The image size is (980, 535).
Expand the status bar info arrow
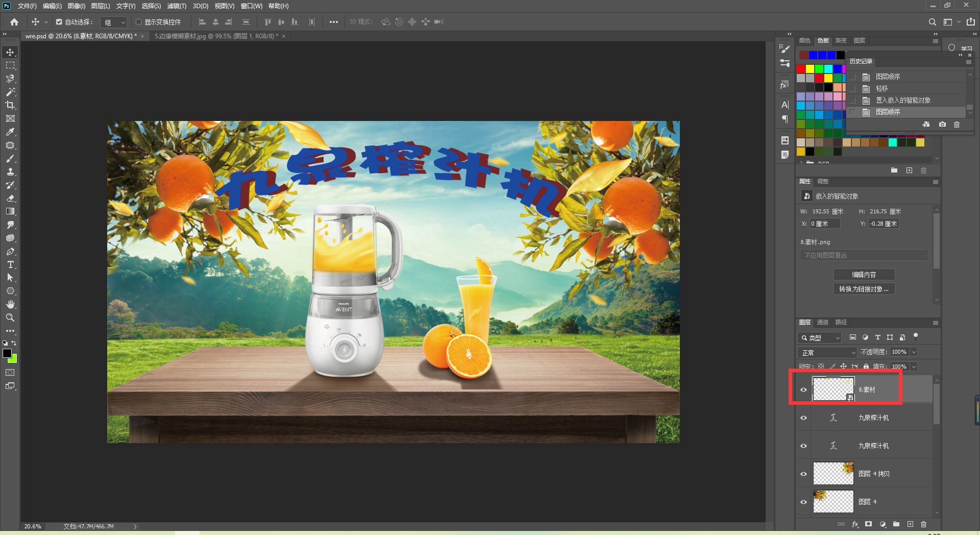coord(135,526)
